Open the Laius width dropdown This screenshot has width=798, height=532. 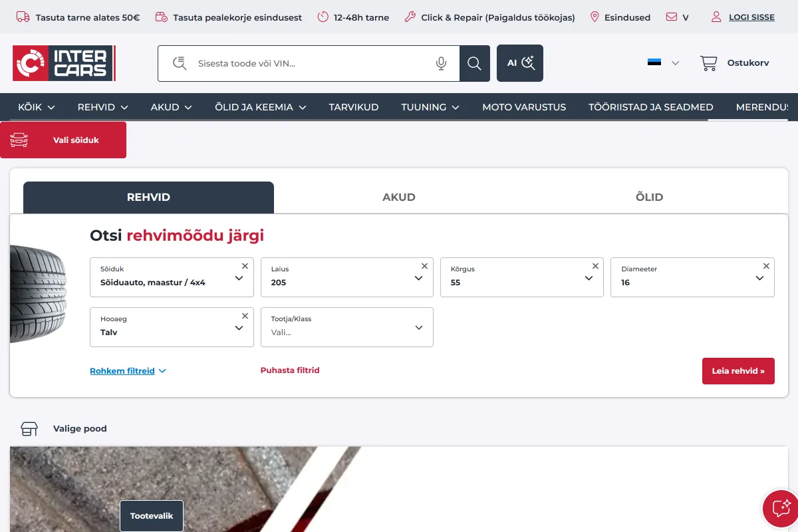(347, 277)
